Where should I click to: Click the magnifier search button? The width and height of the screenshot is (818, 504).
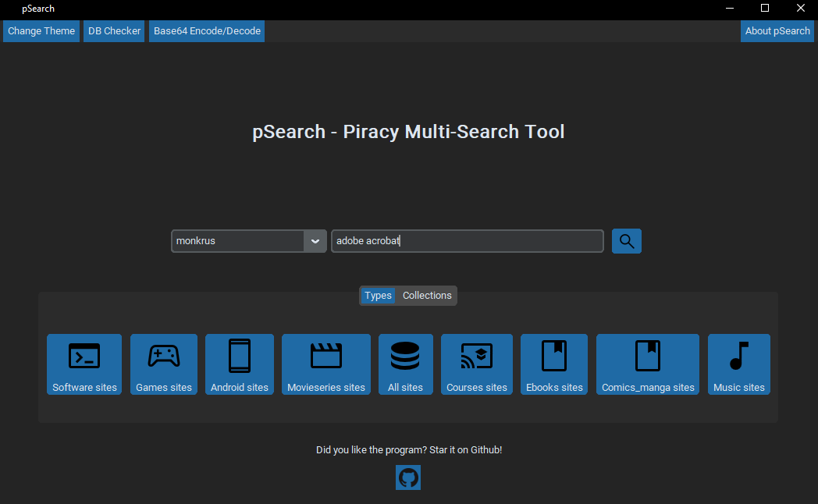pyautogui.click(x=626, y=241)
